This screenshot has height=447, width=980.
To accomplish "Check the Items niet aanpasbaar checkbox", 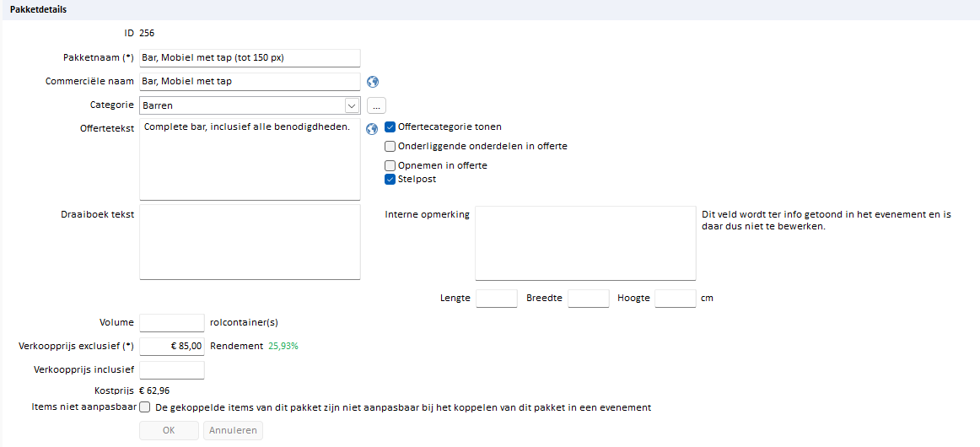I will coord(145,407).
